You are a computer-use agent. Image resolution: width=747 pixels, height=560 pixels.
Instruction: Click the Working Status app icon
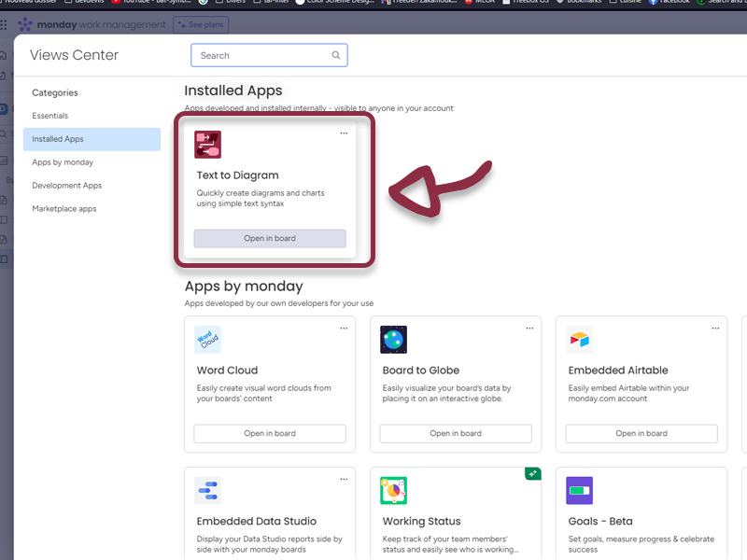tap(393, 491)
